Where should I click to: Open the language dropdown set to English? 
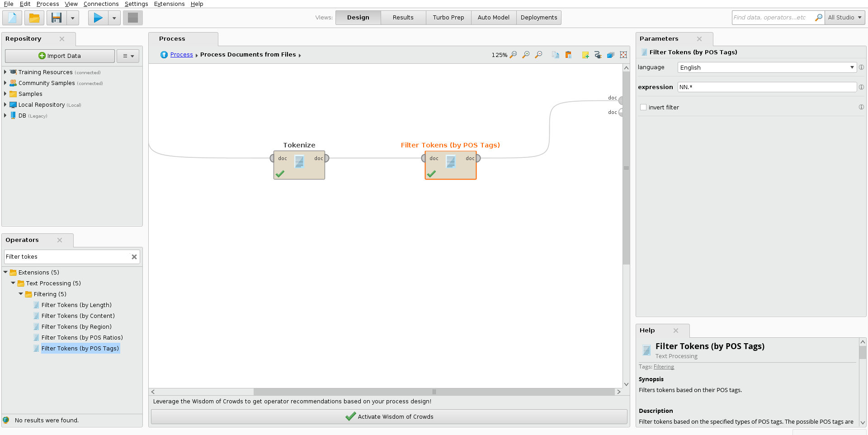click(767, 67)
